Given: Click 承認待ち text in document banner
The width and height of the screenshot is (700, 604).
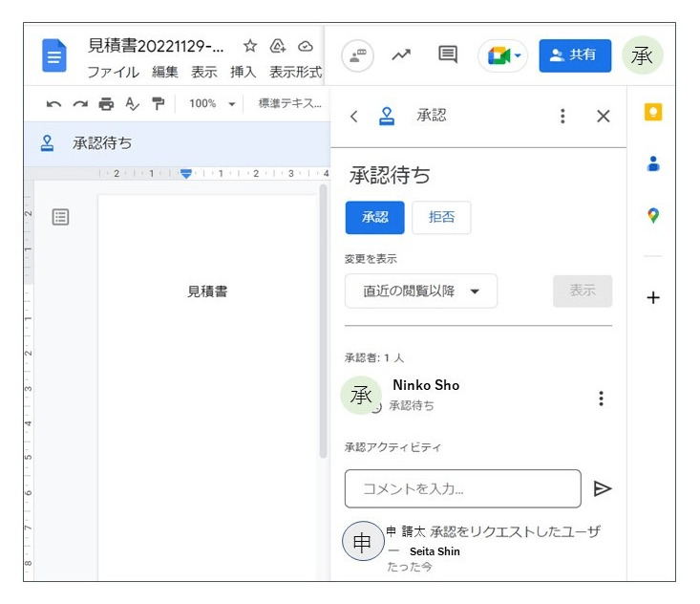Looking at the screenshot, I should (x=102, y=143).
